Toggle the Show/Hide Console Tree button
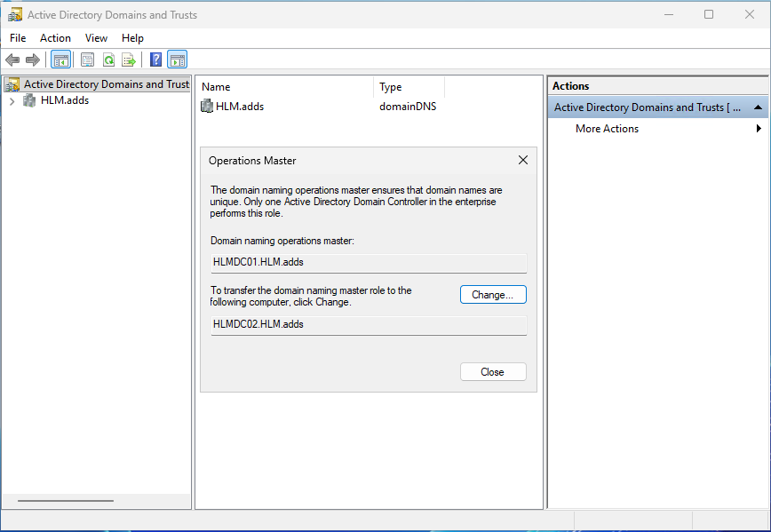 60,60
